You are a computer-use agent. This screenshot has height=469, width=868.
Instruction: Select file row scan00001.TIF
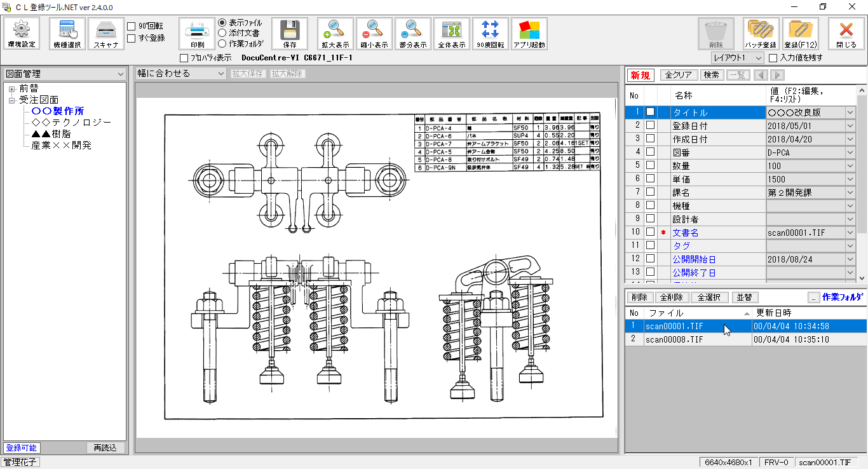[x=746, y=326]
